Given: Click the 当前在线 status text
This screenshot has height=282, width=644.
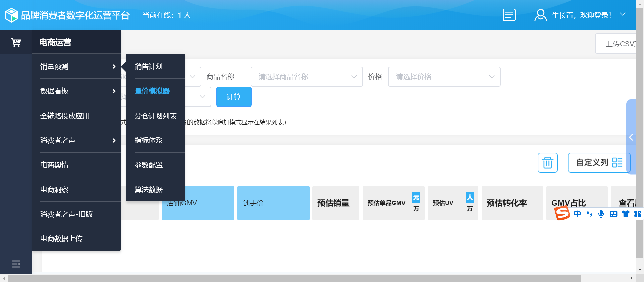Looking at the screenshot, I should [167, 15].
